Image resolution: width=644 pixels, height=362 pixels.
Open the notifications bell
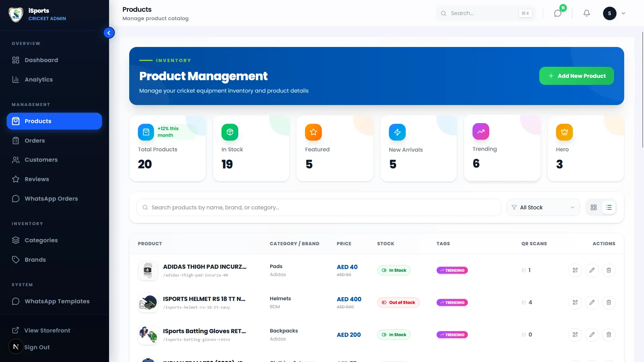[586, 13]
